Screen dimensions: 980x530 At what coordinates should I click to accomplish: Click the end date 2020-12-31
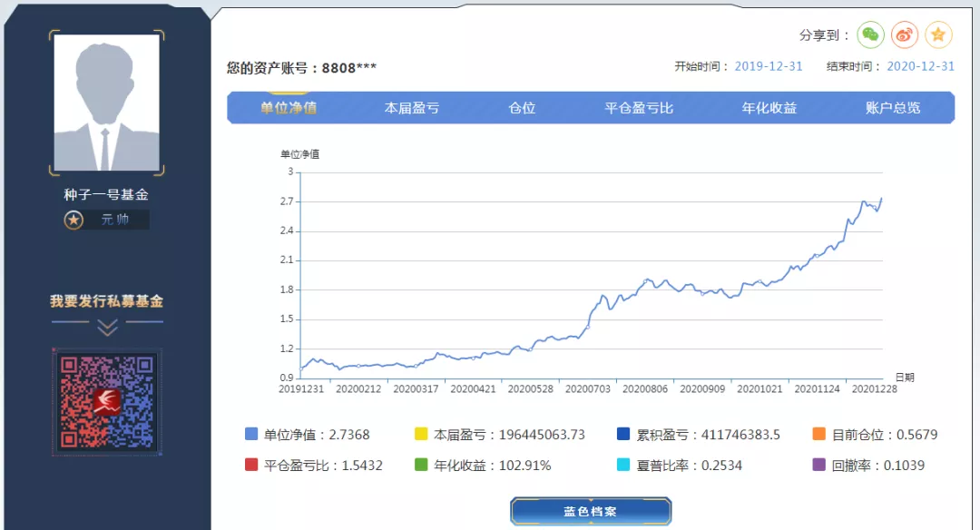tap(921, 66)
